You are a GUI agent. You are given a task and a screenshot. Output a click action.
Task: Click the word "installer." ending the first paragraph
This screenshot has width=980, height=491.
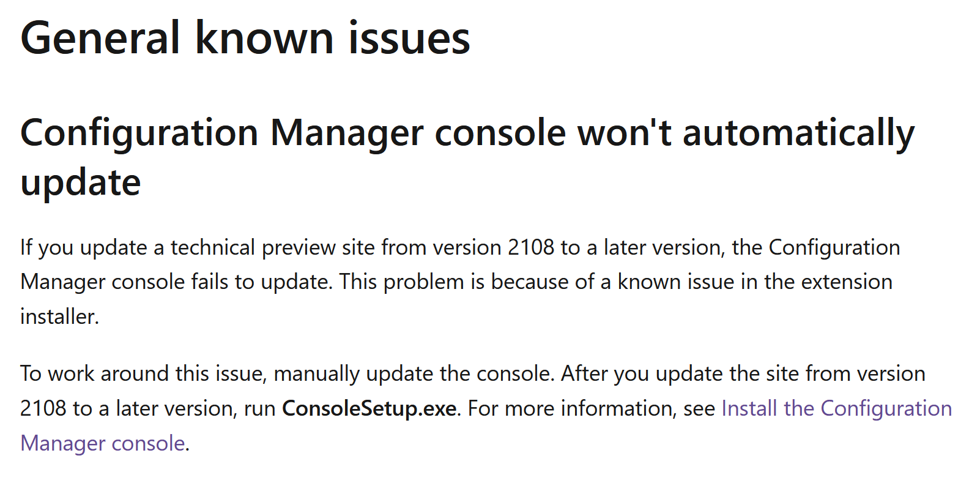click(x=59, y=317)
